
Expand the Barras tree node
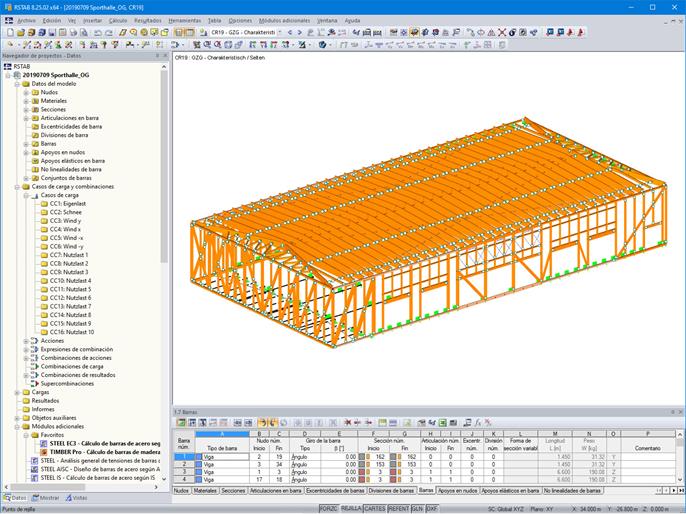click(26, 144)
